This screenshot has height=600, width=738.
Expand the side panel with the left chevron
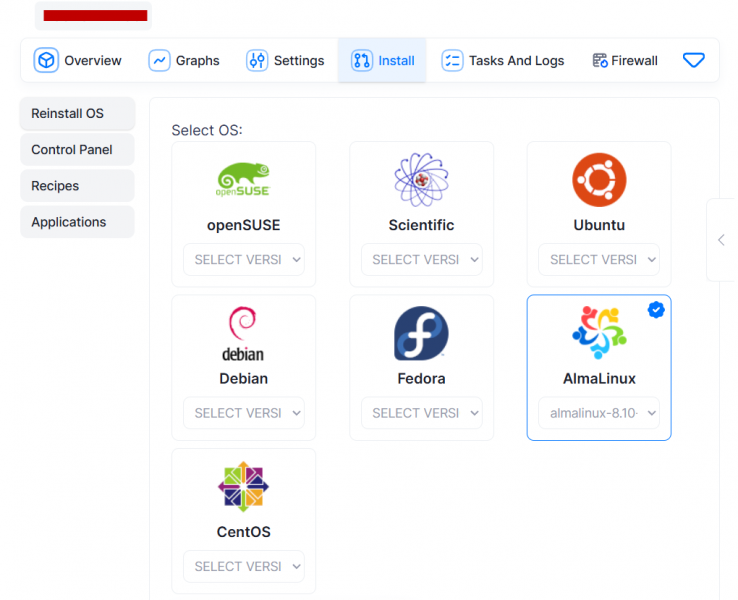tap(721, 240)
